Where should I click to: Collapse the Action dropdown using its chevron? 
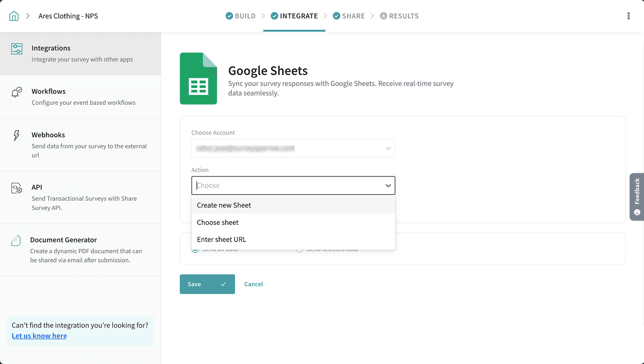point(388,186)
